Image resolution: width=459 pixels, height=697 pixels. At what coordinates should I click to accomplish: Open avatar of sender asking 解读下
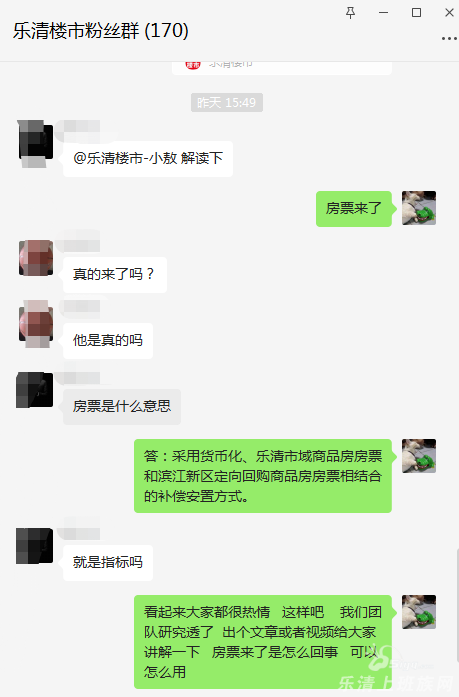[36, 142]
